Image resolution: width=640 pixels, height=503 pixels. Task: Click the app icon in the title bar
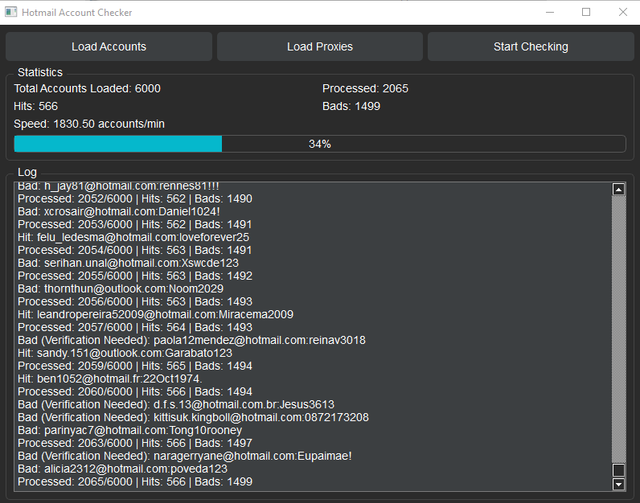pos(11,12)
